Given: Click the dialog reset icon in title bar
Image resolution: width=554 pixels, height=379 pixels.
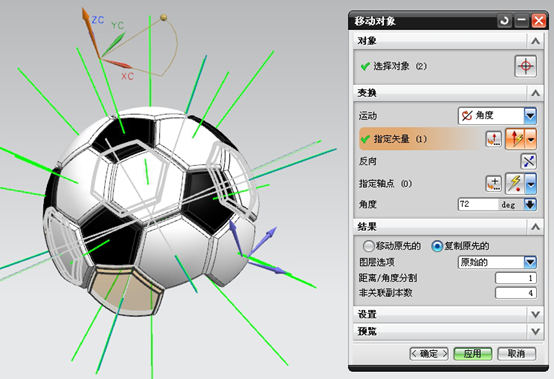Looking at the screenshot, I should coord(504,21).
